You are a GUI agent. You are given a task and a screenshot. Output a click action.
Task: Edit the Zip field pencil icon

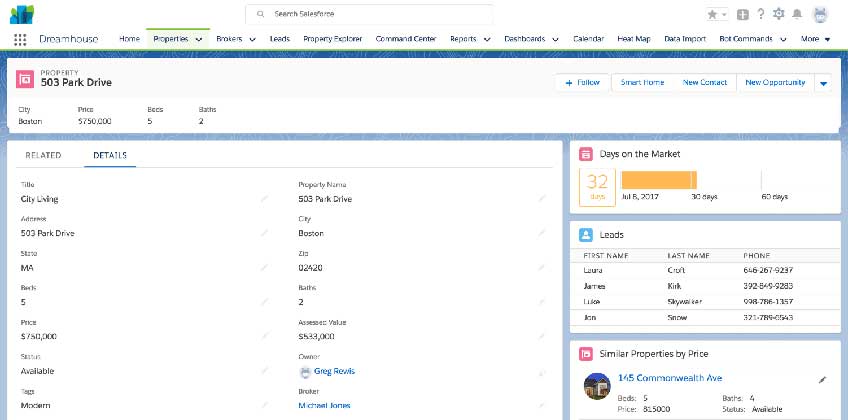(542, 268)
